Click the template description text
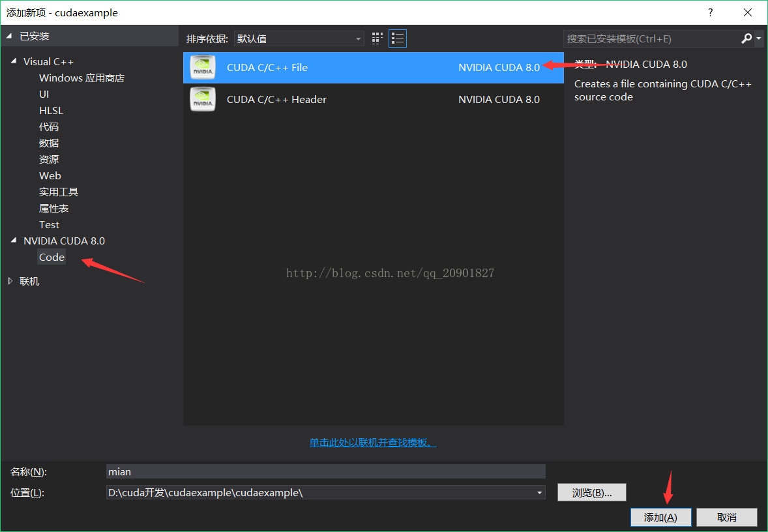The height and width of the screenshot is (532, 768). click(662, 90)
